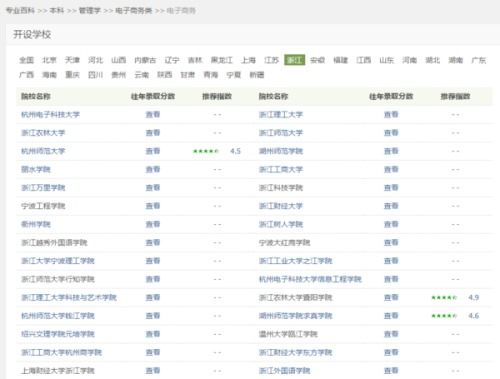Open the 上海财经大学浙江学院 school link
500x379 pixels.
pos(58,371)
